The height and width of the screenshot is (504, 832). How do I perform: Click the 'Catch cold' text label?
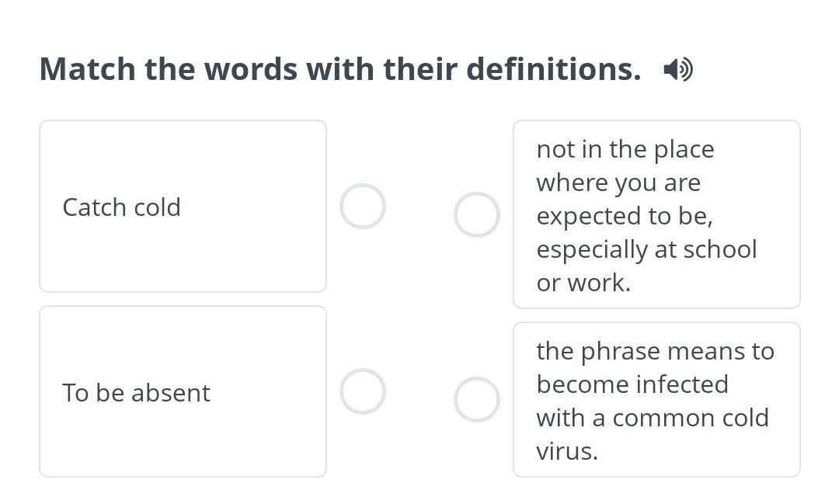[x=121, y=207]
